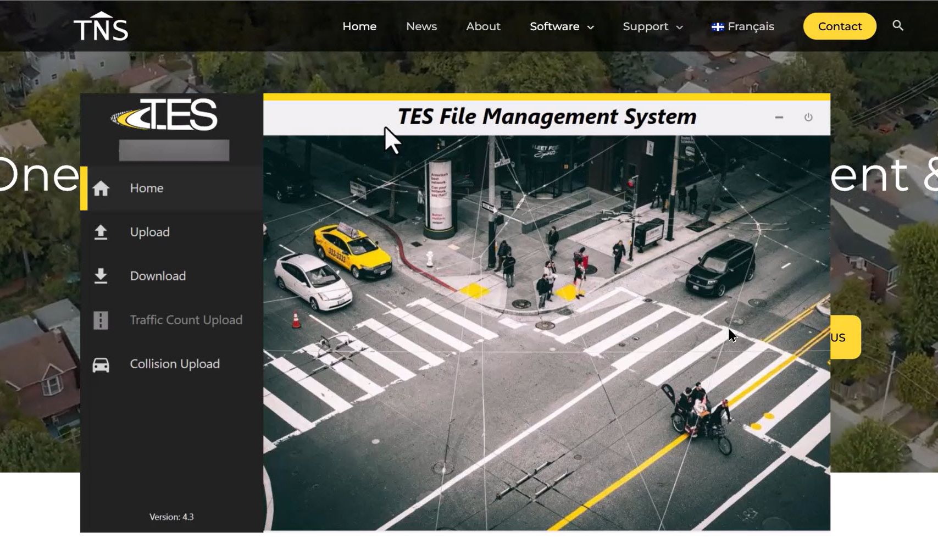Click the Collision Upload car icon
The image size is (938, 560).
101,364
